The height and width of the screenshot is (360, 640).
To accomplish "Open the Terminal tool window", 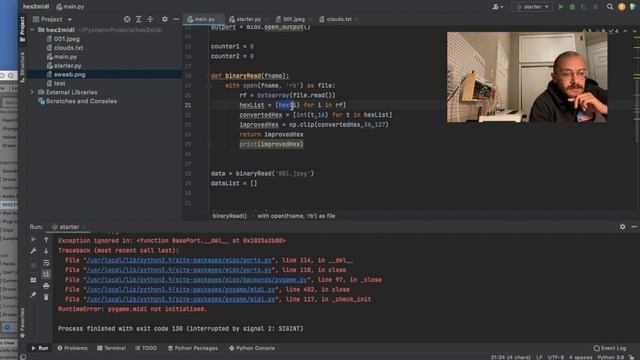I will [111, 348].
